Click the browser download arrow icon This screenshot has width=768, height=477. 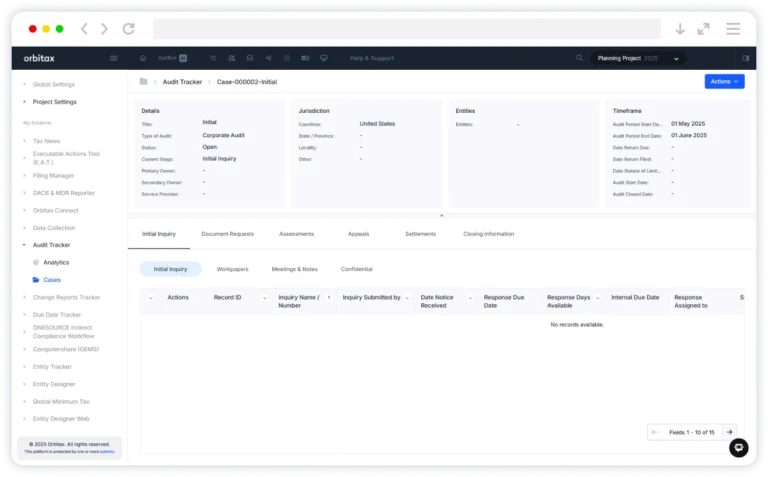tap(680, 29)
